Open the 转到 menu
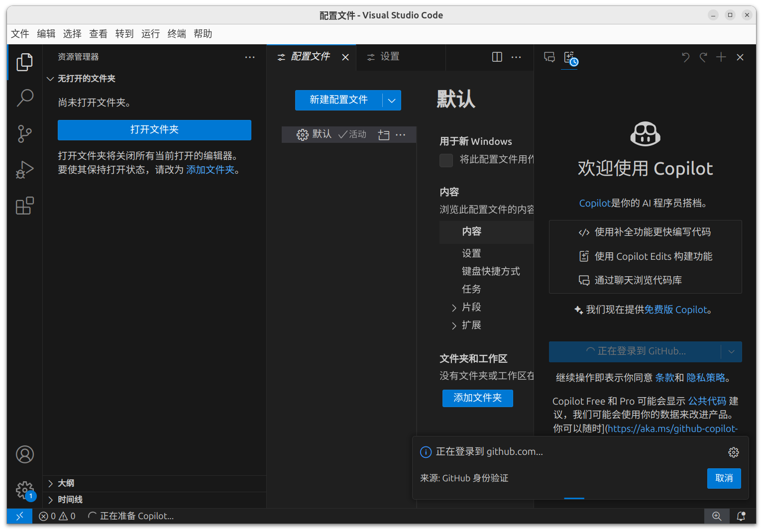The image size is (763, 532). click(124, 34)
